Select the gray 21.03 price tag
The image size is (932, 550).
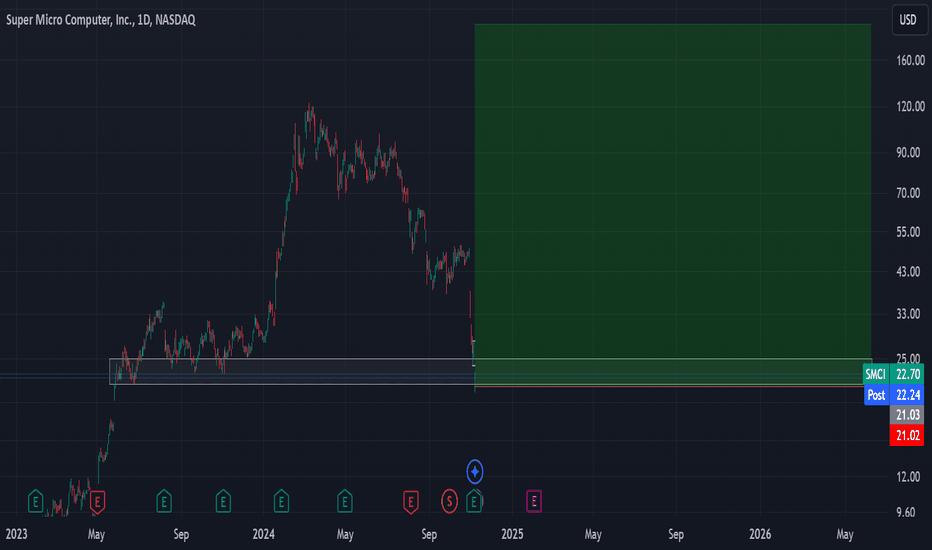point(907,415)
